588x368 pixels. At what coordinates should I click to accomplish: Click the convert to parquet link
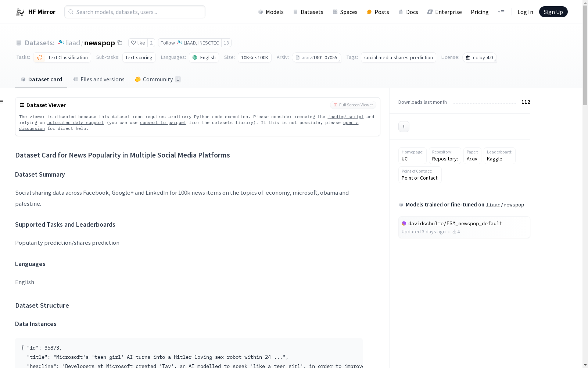click(x=163, y=123)
